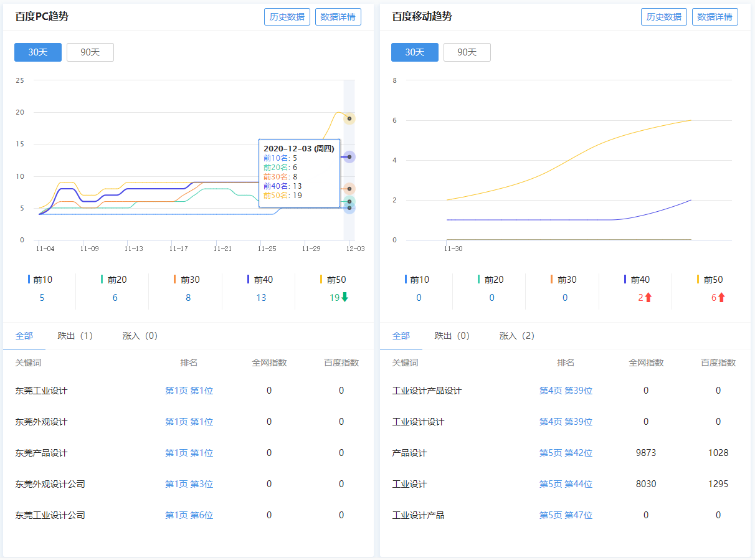This screenshot has height=560, width=755.
Task: Switch to 跌出 (1) tab in PC panel
Action: click(75, 336)
